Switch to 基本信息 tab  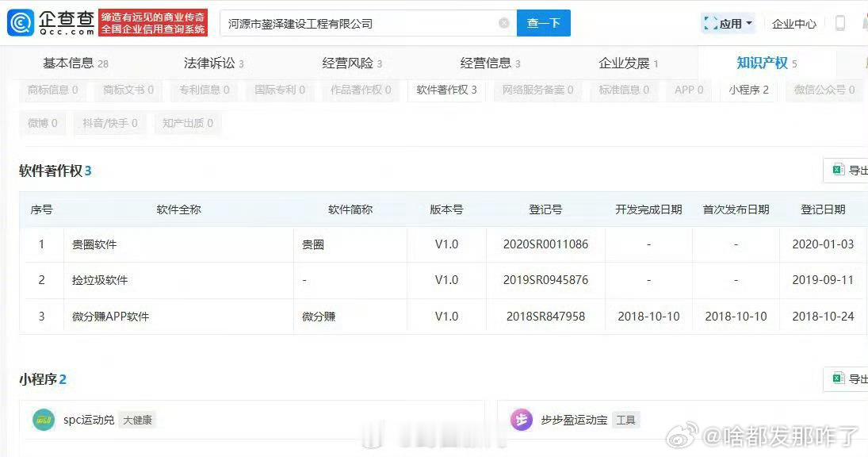click(75, 63)
